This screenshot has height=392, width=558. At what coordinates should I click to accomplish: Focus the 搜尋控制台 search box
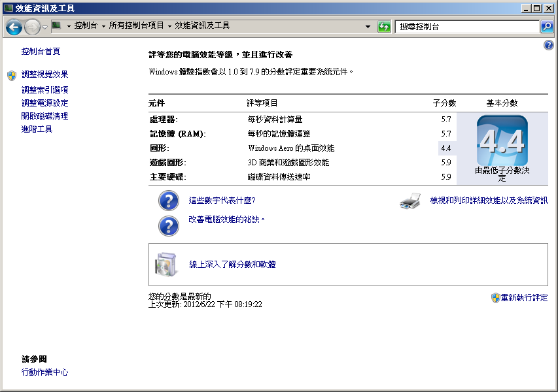pos(467,27)
